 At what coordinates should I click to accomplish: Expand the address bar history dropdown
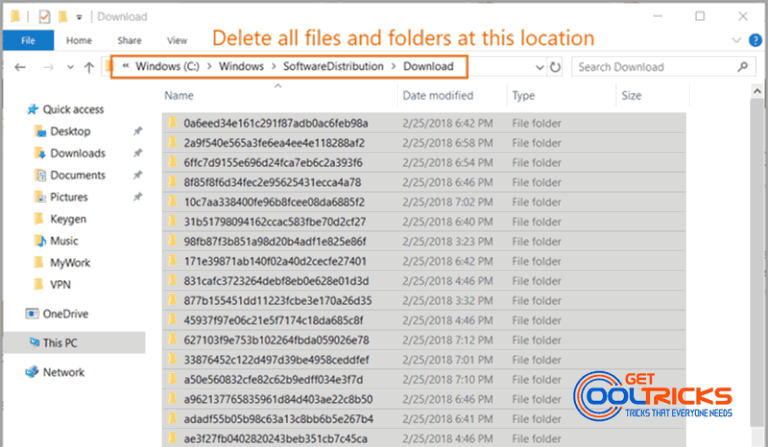pos(539,67)
